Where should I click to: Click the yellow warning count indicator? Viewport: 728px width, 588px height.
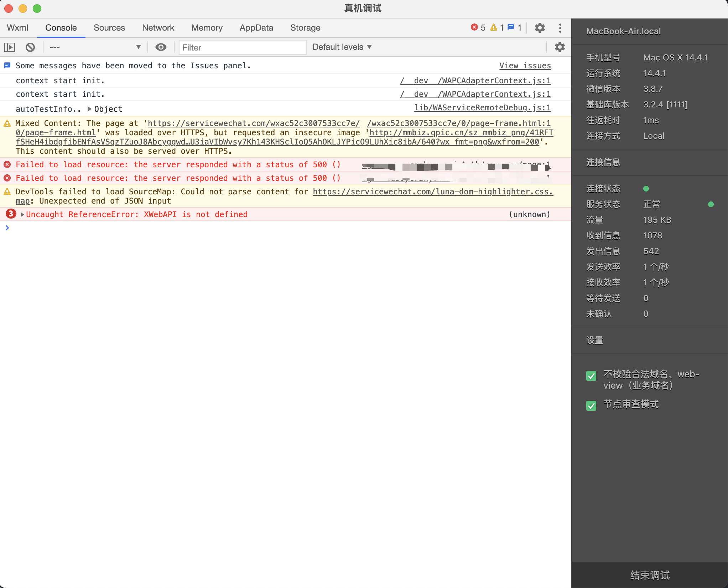[497, 27]
